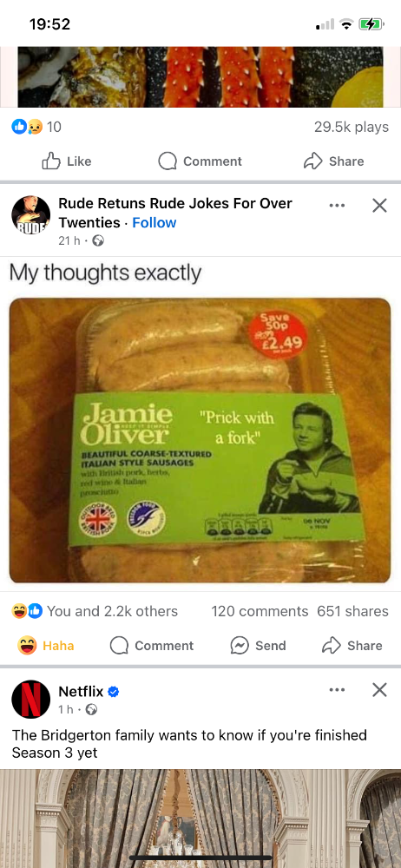Open the Jamie Oliver sausages photo
Screen dimensions: 401x868
pyautogui.click(x=200, y=440)
